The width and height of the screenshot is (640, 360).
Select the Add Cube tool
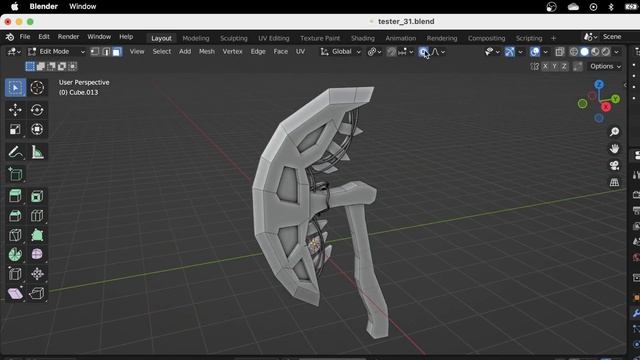(16, 174)
